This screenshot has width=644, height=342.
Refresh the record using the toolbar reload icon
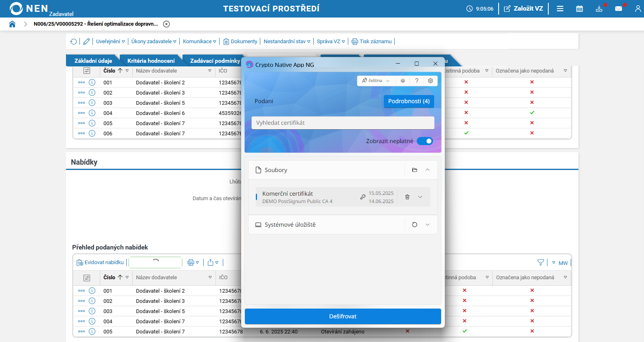coord(74,42)
